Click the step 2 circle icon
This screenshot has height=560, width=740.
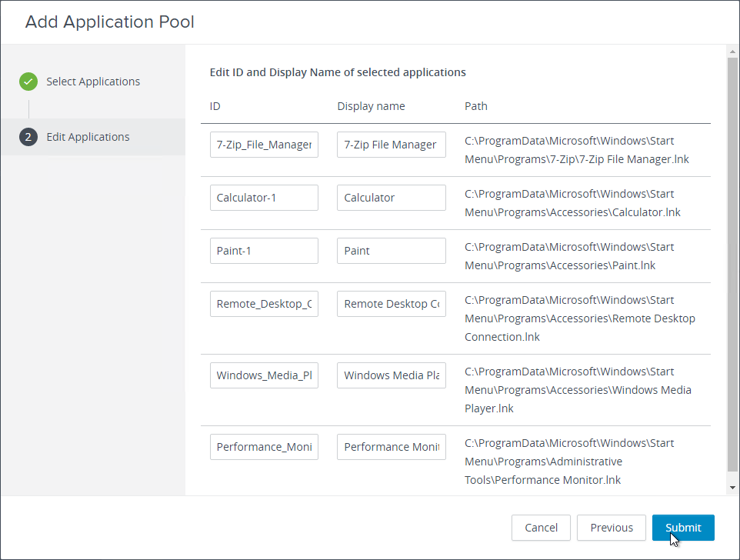28,137
